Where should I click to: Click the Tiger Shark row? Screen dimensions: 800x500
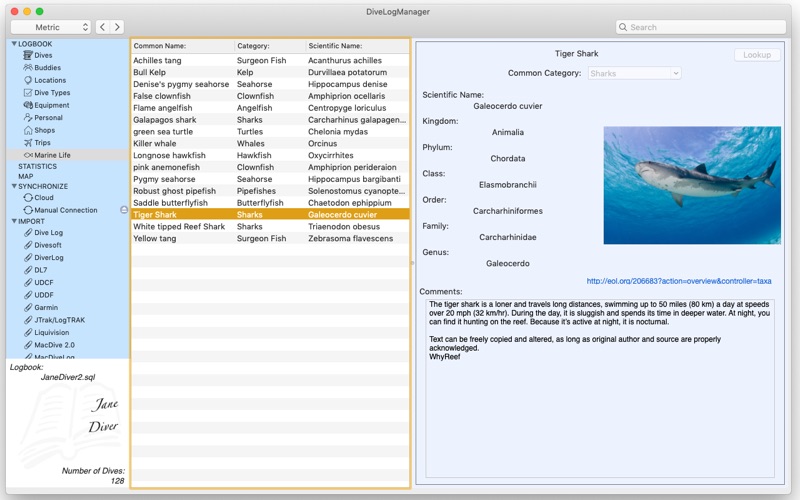(x=270, y=215)
